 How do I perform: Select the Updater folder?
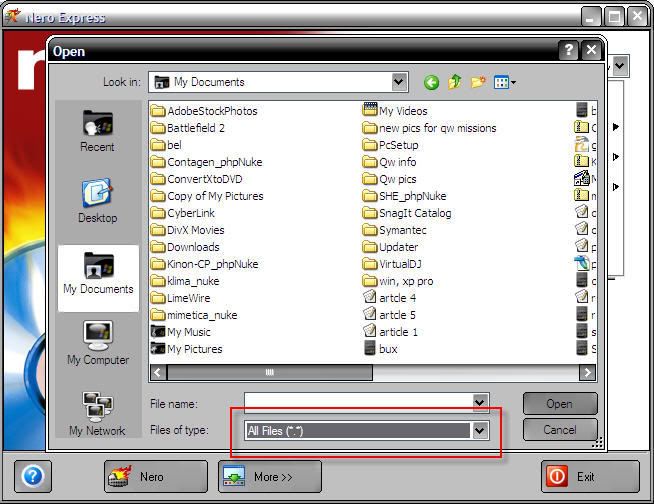[x=390, y=247]
